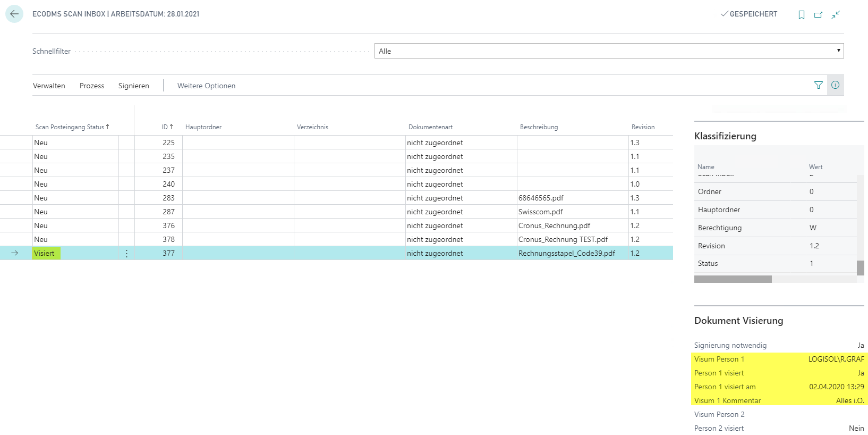Viewport: 868px width, 435px height.
Task: Show Weitere Optionen
Action: 206,86
